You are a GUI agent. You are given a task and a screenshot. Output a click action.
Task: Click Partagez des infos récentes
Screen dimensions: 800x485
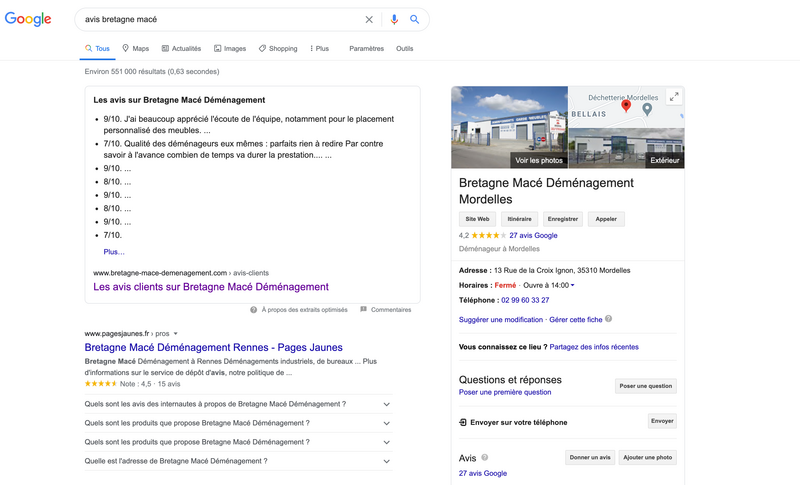pyautogui.click(x=594, y=347)
